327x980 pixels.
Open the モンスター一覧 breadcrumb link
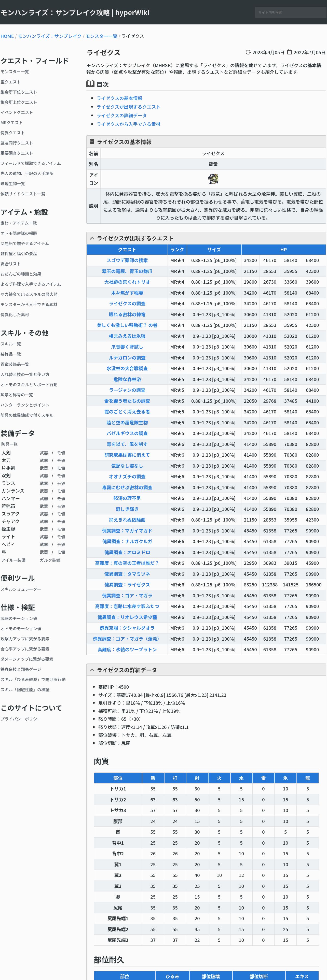101,36
